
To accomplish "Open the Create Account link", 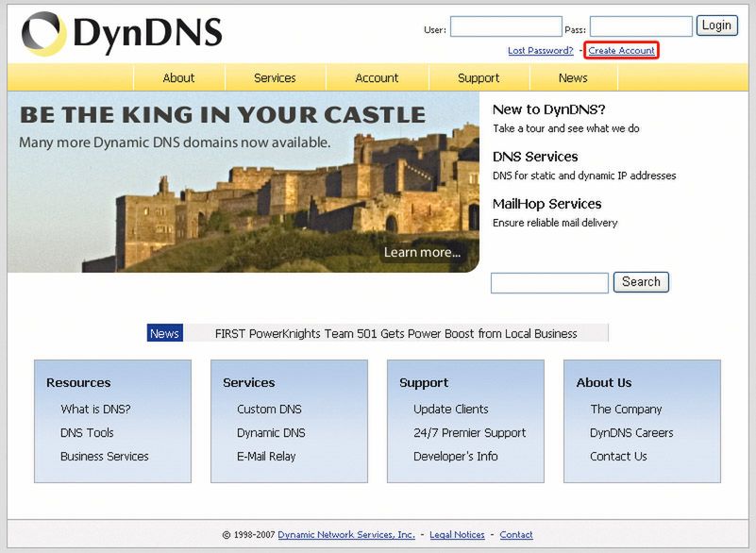I will 621,51.
